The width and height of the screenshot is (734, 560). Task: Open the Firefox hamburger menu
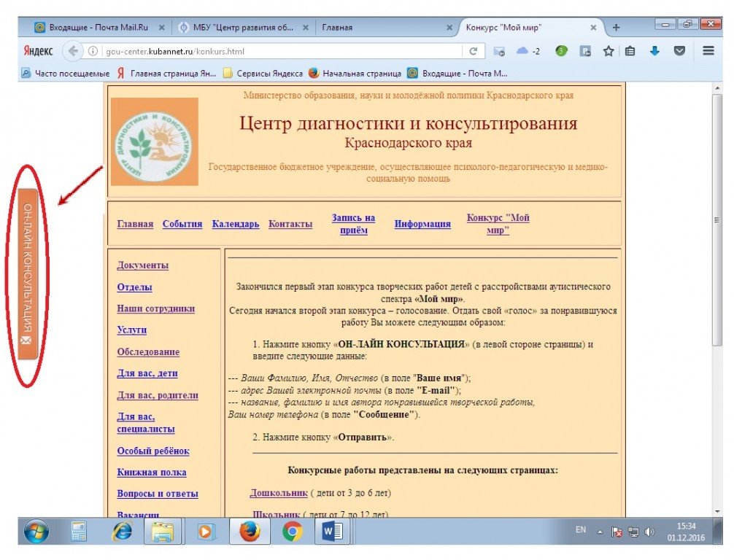point(708,51)
